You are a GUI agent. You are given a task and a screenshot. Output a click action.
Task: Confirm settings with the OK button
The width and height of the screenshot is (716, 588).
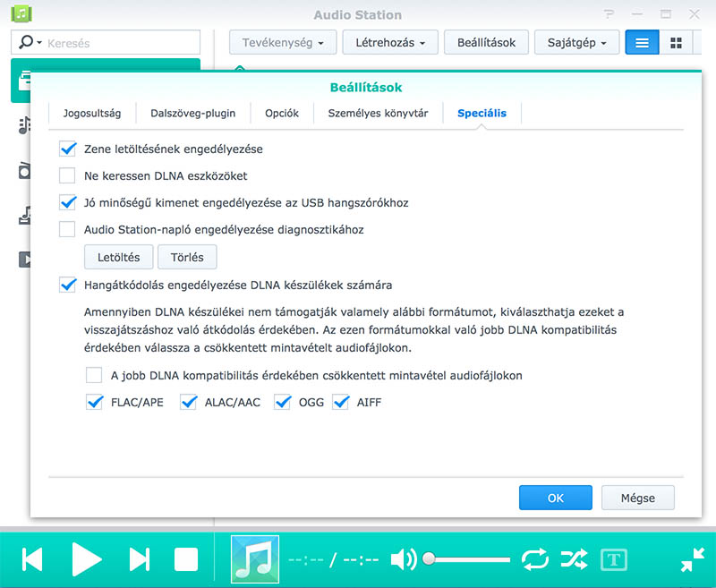(555, 499)
